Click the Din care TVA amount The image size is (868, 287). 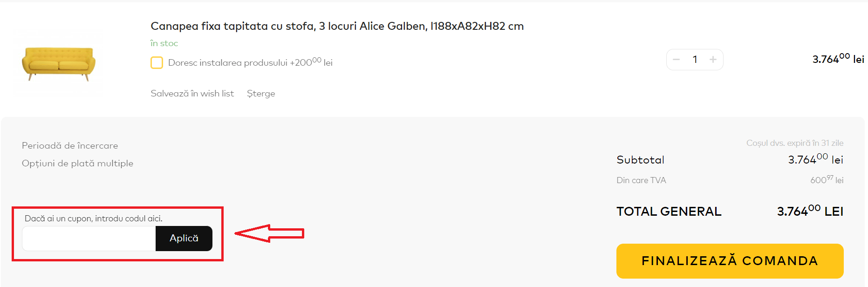coord(827,180)
